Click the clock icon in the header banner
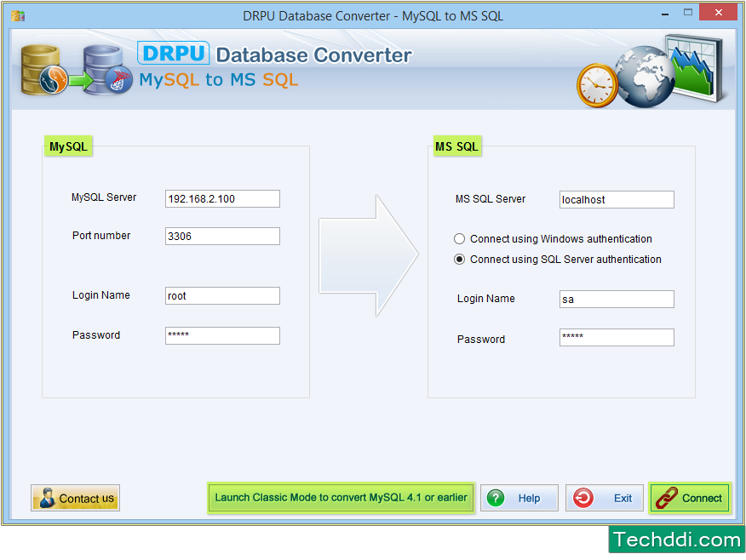This screenshot has height=560, width=746. coord(597,85)
